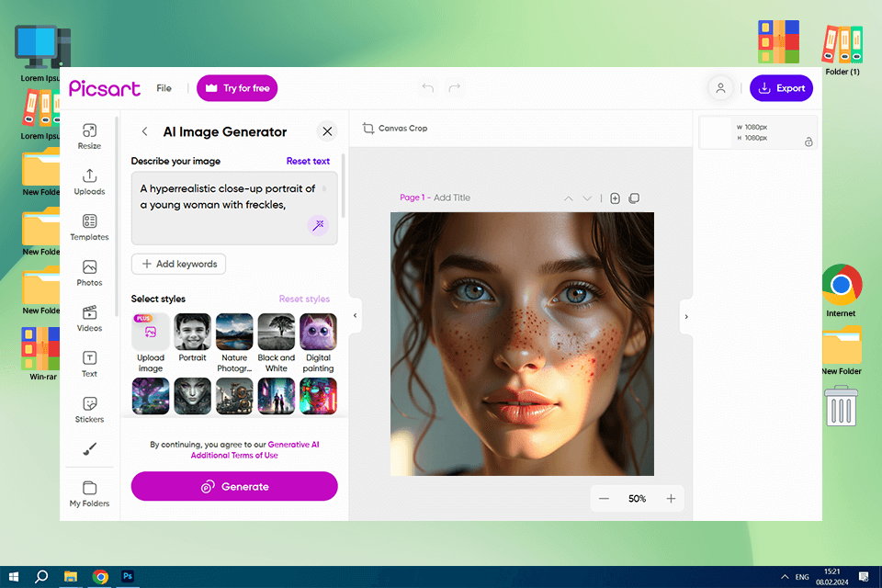
Task: Select the Win-rar desktop icon
Action: pyautogui.click(x=41, y=354)
